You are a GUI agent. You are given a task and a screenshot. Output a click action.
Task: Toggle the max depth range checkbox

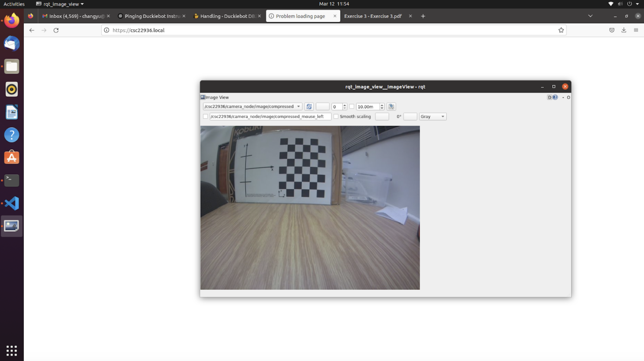tap(352, 107)
